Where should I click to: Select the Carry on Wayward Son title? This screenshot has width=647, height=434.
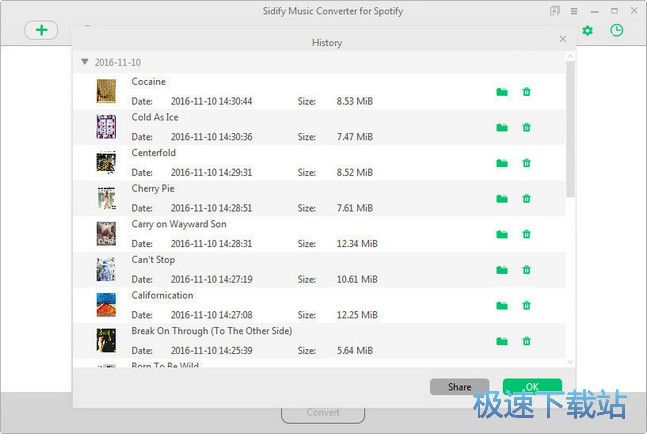point(179,224)
